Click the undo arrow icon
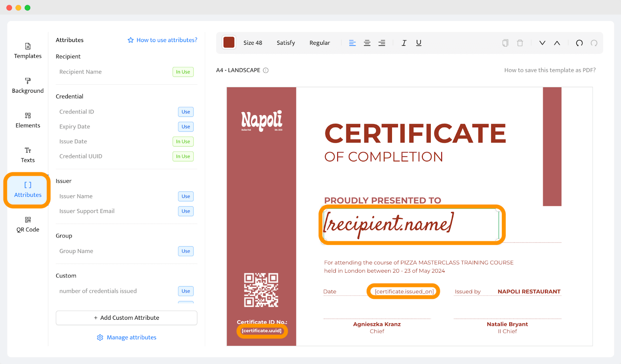 click(579, 43)
